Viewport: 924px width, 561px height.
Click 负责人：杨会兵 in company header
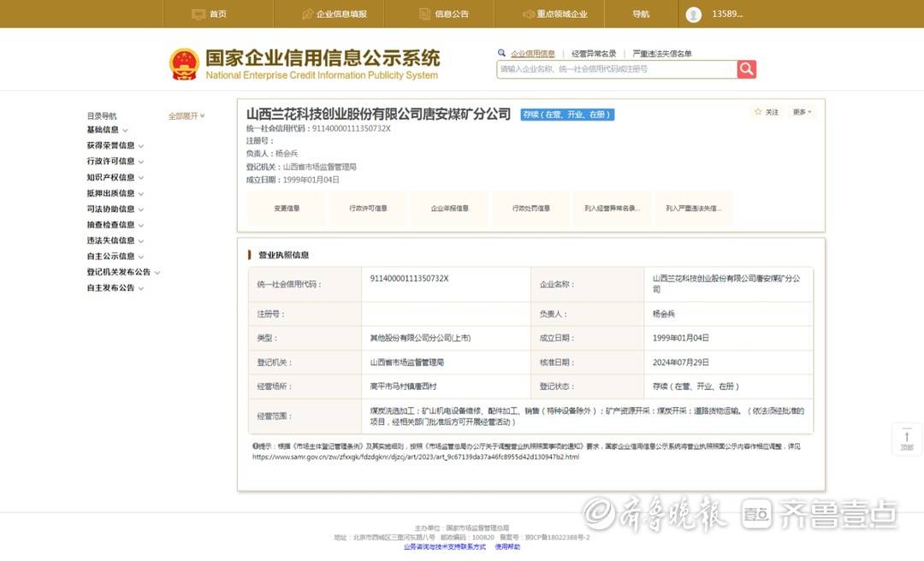pyautogui.click(x=272, y=154)
